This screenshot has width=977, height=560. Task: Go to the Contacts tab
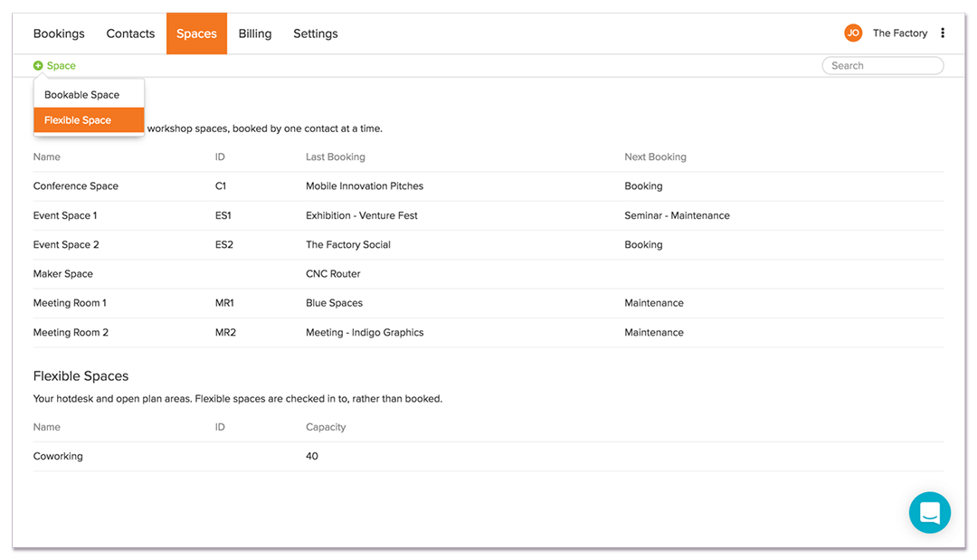coord(130,33)
